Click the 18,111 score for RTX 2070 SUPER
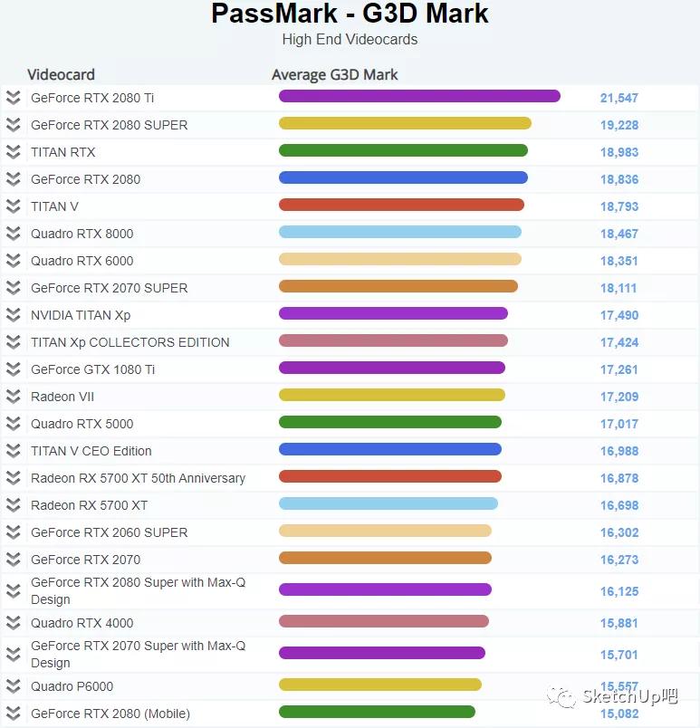700x728 pixels. [618, 288]
